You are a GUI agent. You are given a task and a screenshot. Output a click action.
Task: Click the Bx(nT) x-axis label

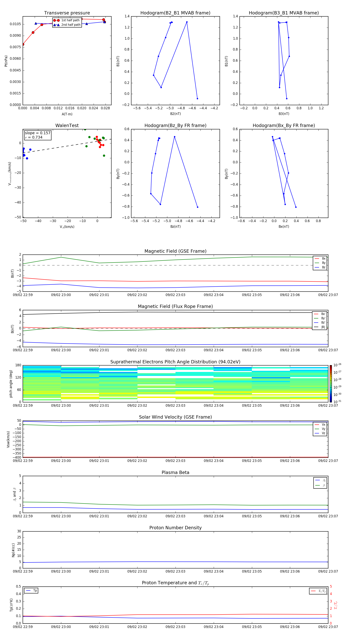[x=284, y=227]
